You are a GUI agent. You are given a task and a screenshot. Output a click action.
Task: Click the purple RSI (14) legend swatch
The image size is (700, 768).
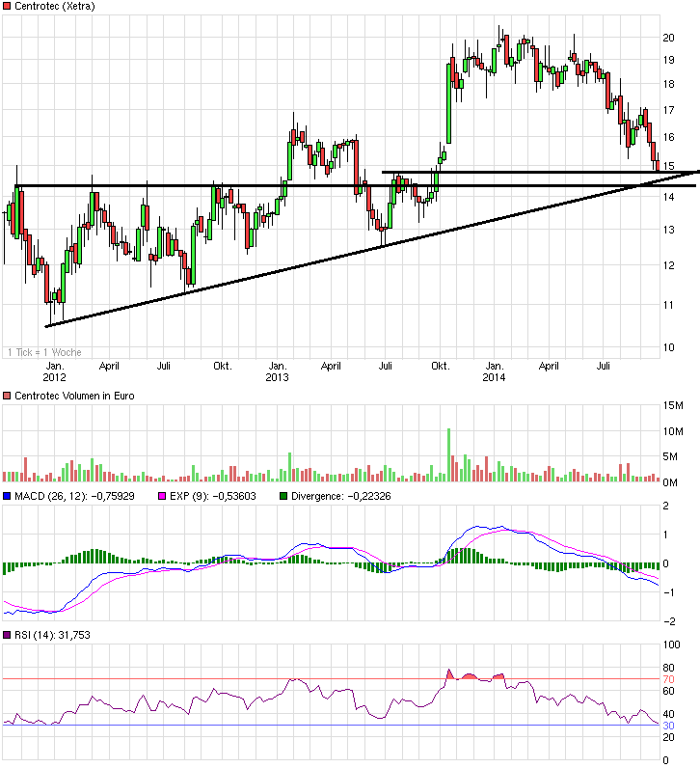7,635
